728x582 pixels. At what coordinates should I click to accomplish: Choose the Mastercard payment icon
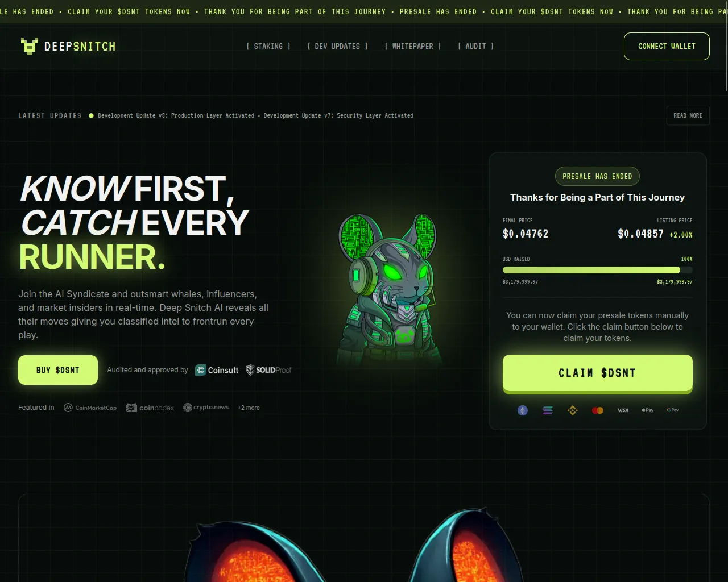coord(598,410)
